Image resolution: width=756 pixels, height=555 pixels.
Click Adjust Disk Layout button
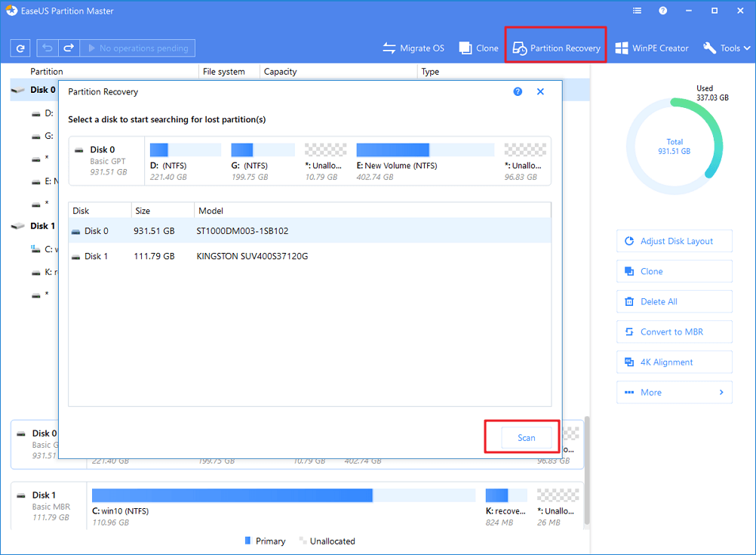tap(674, 242)
